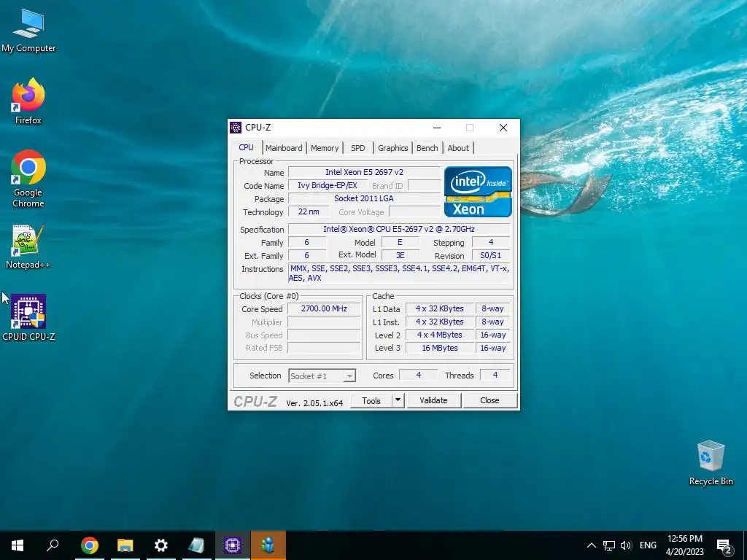The image size is (747, 560).
Task: Click the Level 3 16 MBytes value
Action: [x=440, y=348]
